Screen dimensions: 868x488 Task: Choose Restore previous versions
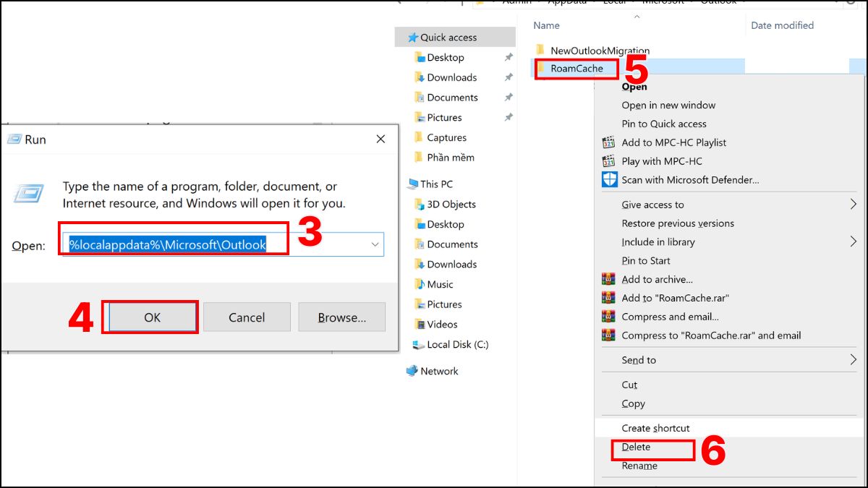click(x=678, y=223)
